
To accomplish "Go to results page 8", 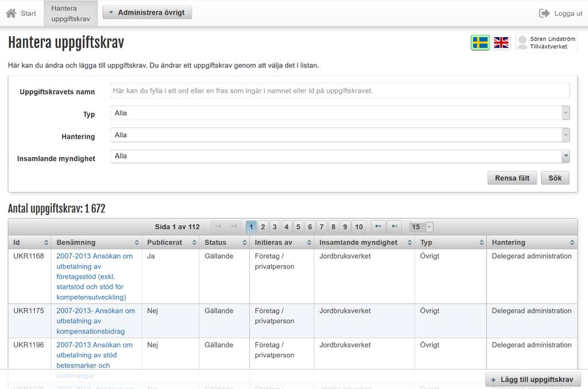I will (x=334, y=227).
